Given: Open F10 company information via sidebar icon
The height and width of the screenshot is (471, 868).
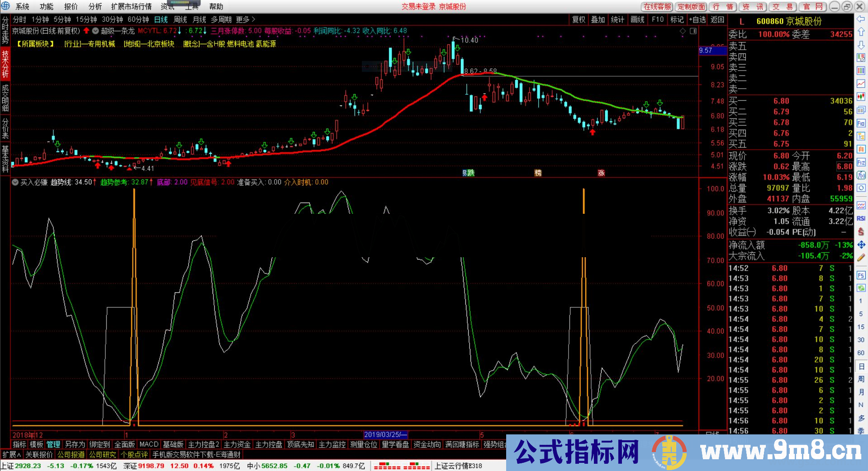Looking at the screenshot, I should coord(861,123).
